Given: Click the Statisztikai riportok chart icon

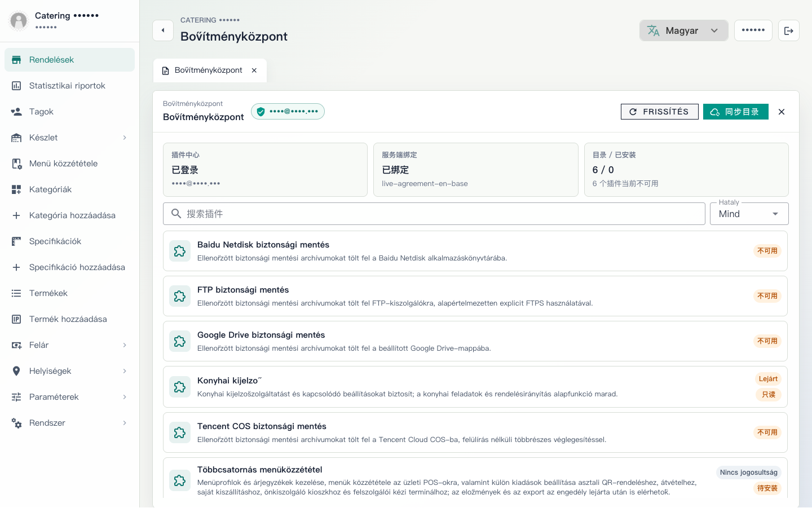Looking at the screenshot, I should (16, 86).
